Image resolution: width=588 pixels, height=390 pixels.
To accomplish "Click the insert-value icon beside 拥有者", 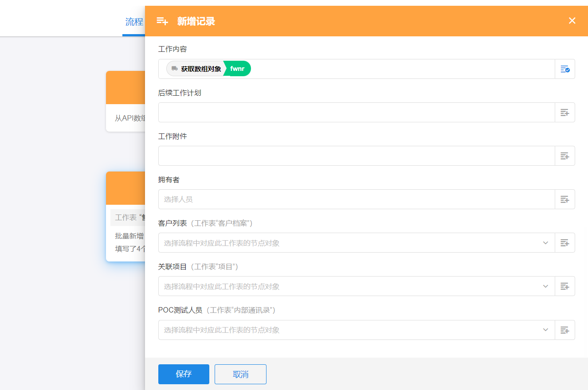I will pyautogui.click(x=564, y=199).
